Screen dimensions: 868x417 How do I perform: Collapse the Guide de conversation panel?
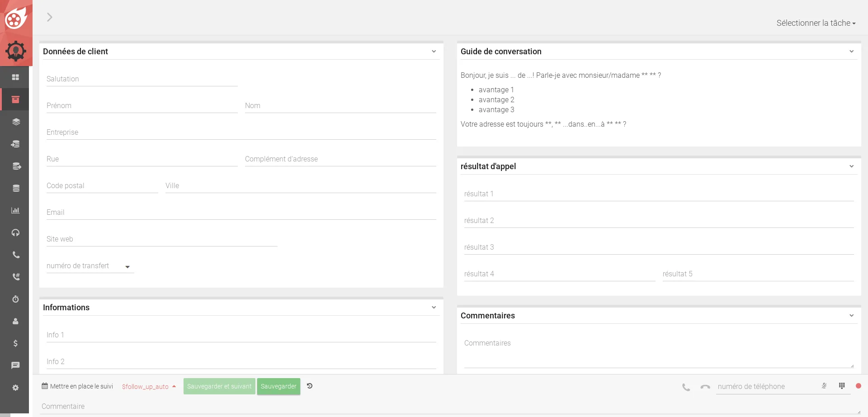(852, 52)
